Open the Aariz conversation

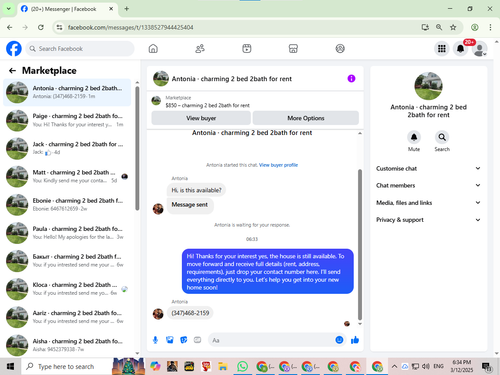(x=67, y=317)
